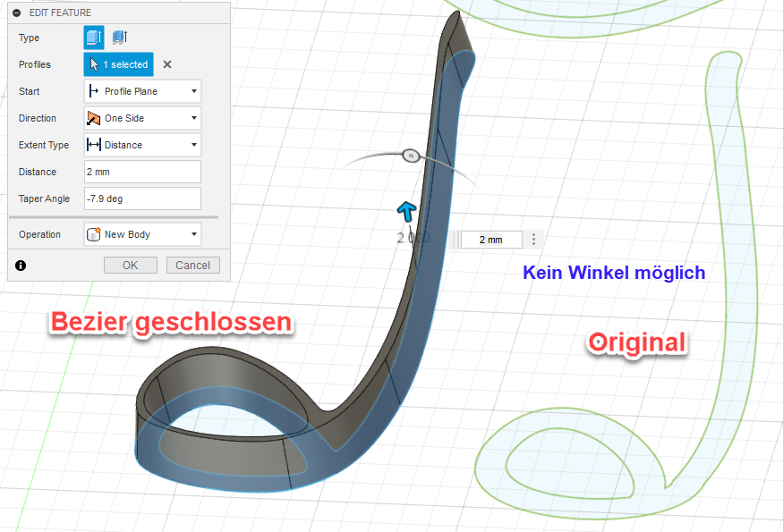The height and width of the screenshot is (532, 783).
Task: Clear the selected profiles with X
Action: coord(167,64)
